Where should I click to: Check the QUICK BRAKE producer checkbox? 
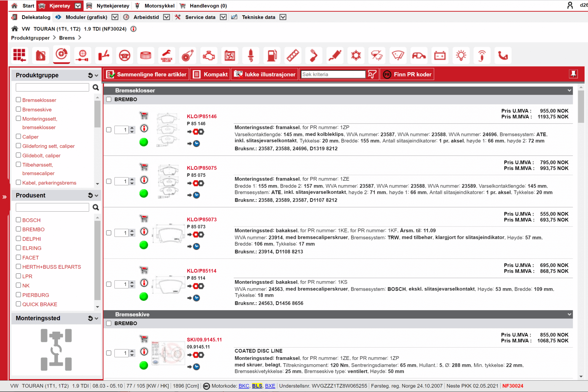(18, 304)
